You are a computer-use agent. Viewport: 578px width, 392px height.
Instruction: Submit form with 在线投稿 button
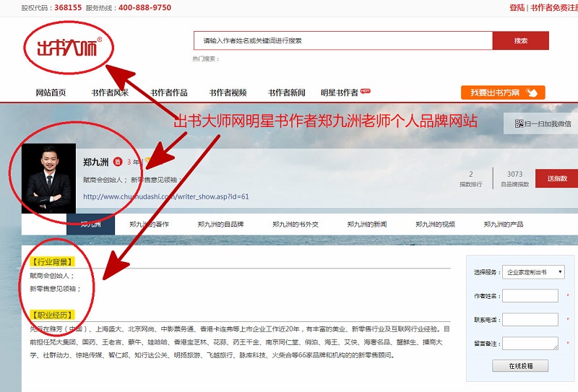tap(519, 366)
